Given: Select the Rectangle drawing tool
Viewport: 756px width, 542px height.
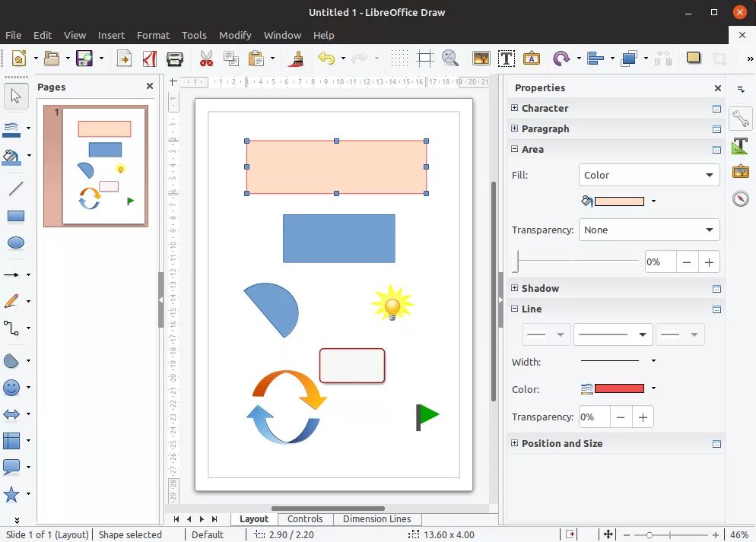Looking at the screenshot, I should click(x=16, y=216).
